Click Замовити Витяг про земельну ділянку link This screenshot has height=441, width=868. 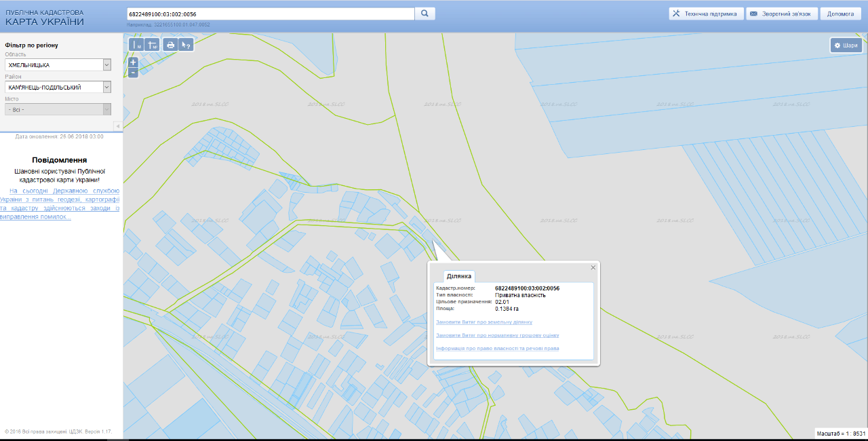pos(484,322)
